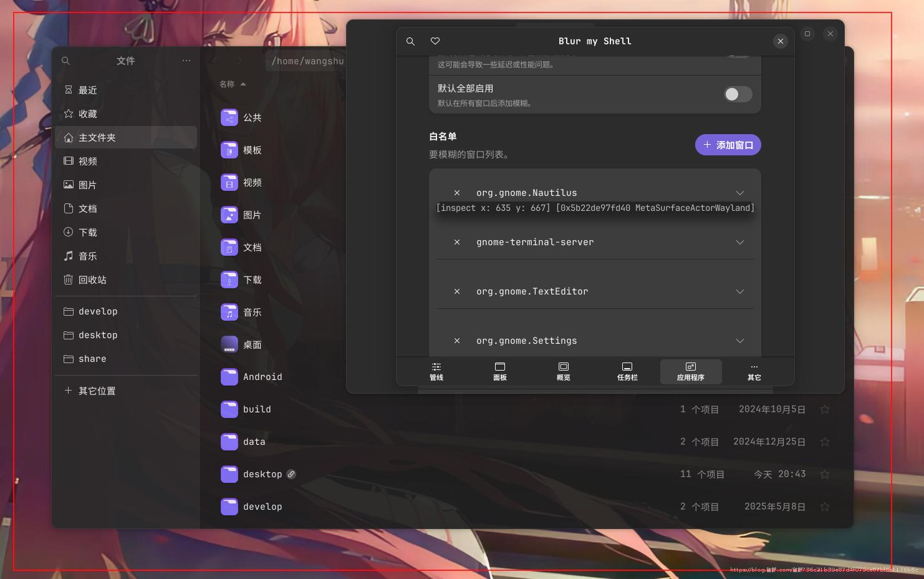Click the heart icon in Blur my Shell header
Viewport: 924px width, 579px height.
coord(435,41)
